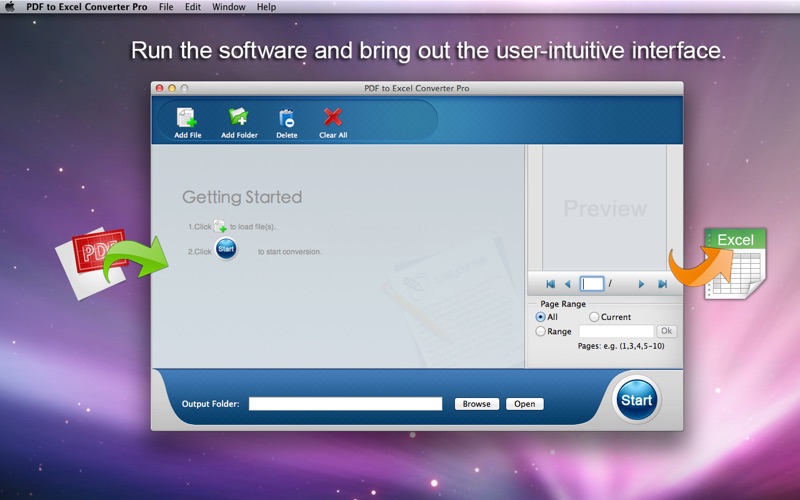
Task: Click the Delete toolbar icon
Action: (x=286, y=122)
